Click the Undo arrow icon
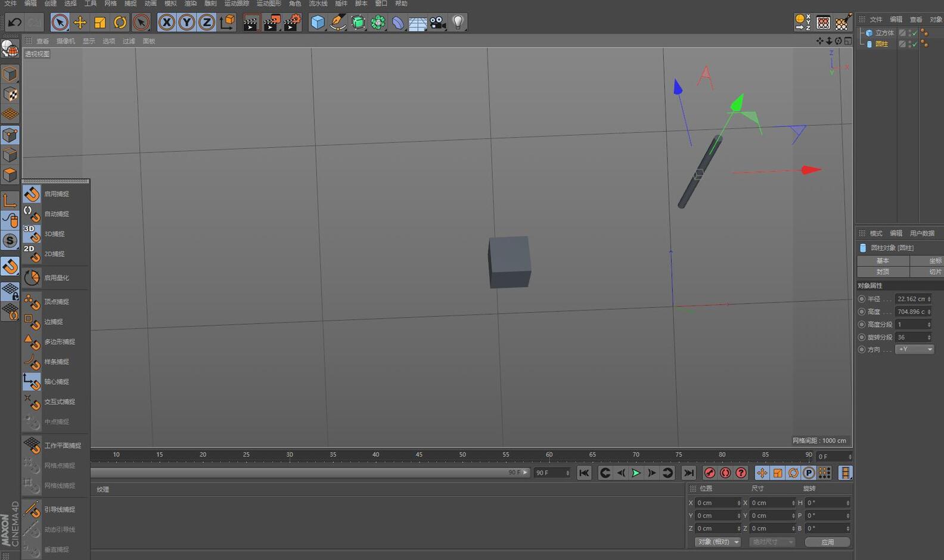This screenshot has width=944, height=560. pos(14,23)
